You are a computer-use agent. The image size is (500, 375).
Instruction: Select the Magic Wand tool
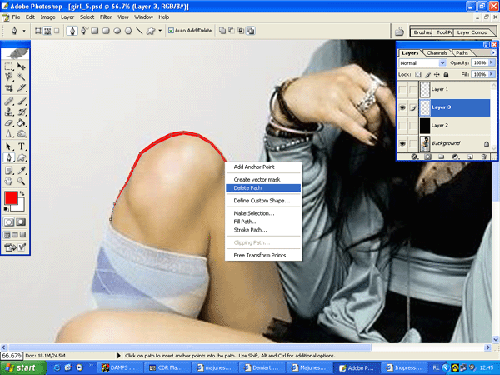click(21, 77)
